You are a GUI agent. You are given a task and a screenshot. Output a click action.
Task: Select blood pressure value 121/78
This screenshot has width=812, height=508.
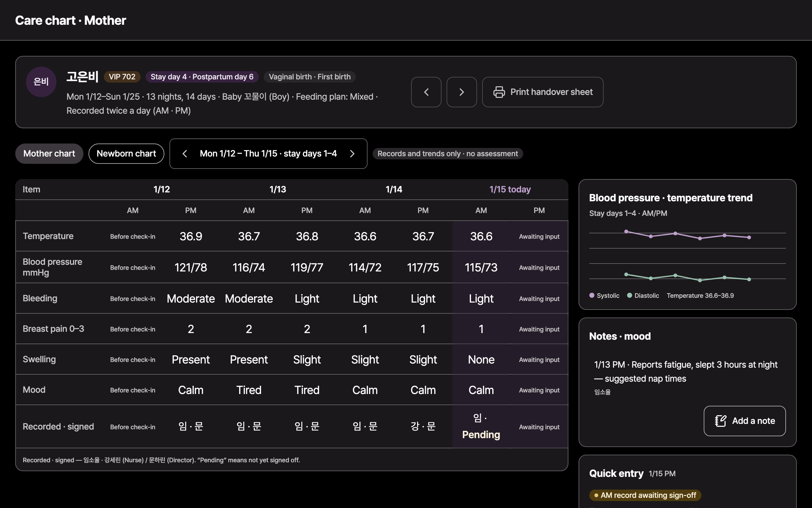pyautogui.click(x=191, y=267)
